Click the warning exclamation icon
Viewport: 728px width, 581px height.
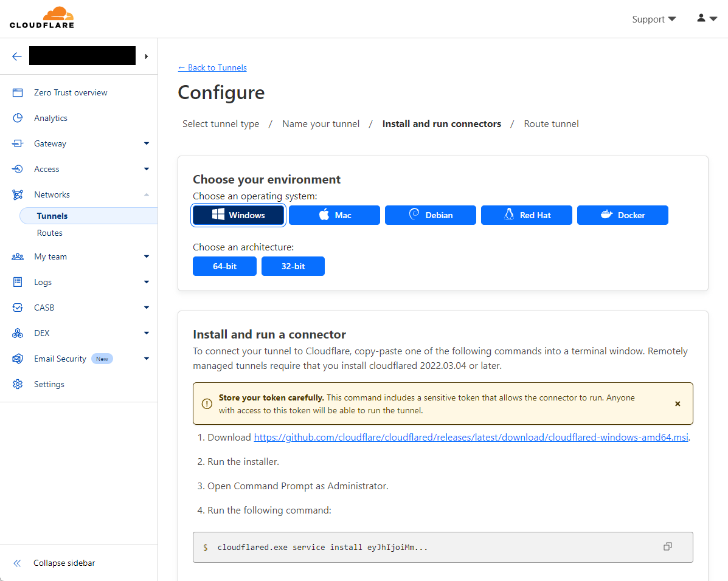click(207, 404)
